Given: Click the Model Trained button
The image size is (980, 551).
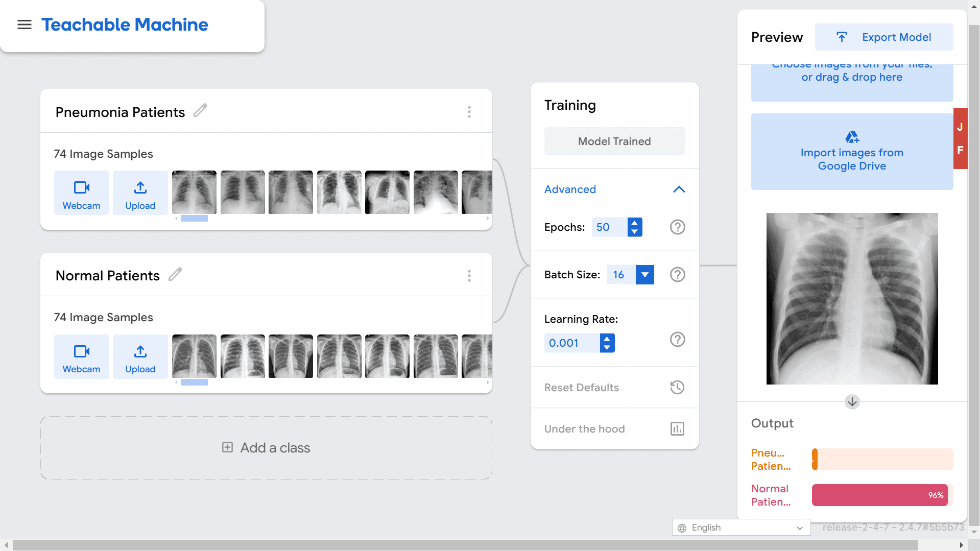Looking at the screenshot, I should click(x=614, y=141).
